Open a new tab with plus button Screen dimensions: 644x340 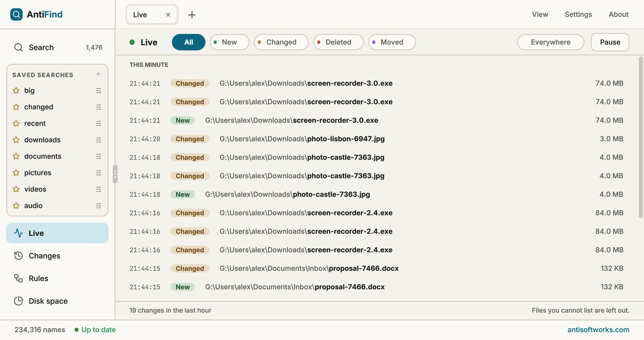point(192,15)
